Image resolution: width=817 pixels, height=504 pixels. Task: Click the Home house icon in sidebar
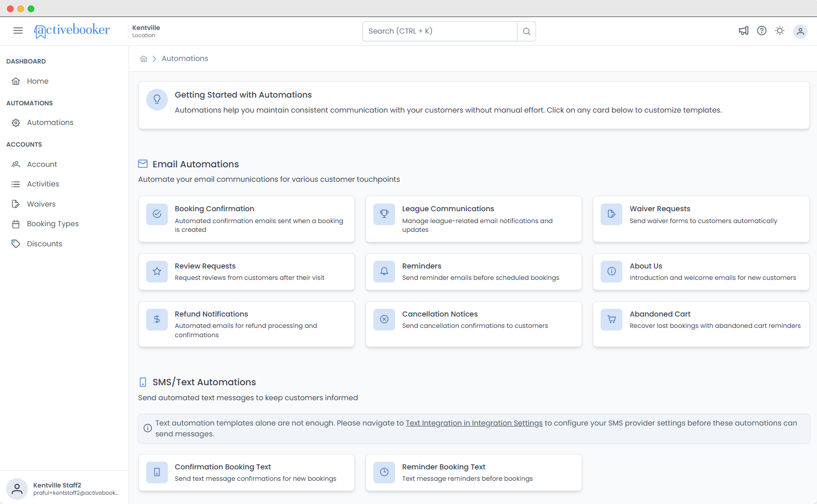(x=16, y=81)
